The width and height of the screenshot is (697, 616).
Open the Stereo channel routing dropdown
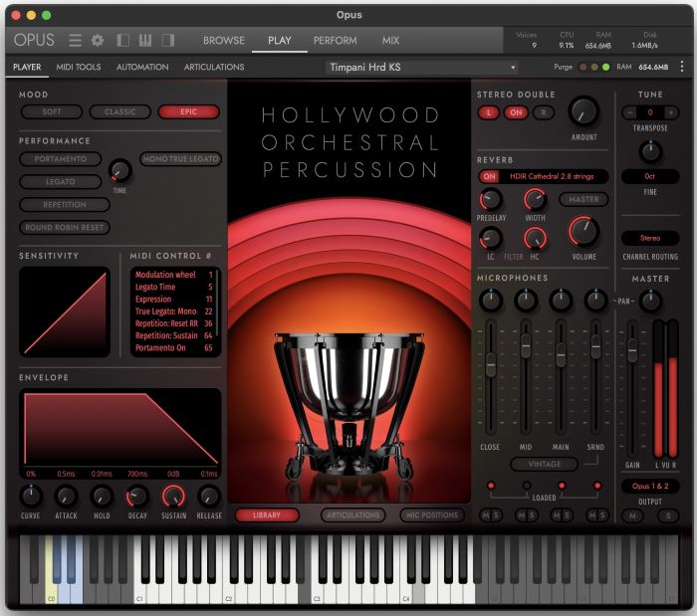coord(650,238)
